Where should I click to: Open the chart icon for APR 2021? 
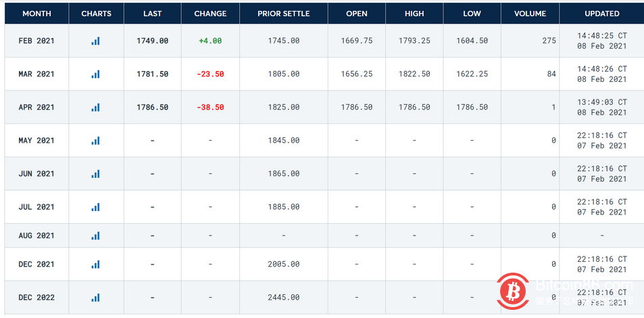[96, 107]
